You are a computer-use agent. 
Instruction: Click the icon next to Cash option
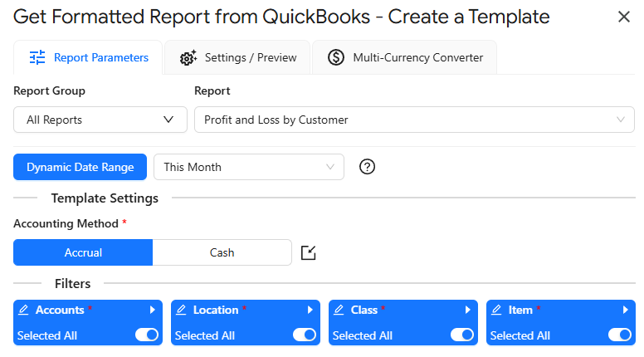309,252
